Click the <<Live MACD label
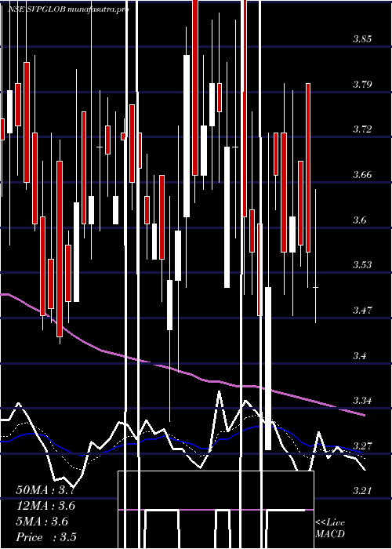The image size is (392, 549). point(330,529)
